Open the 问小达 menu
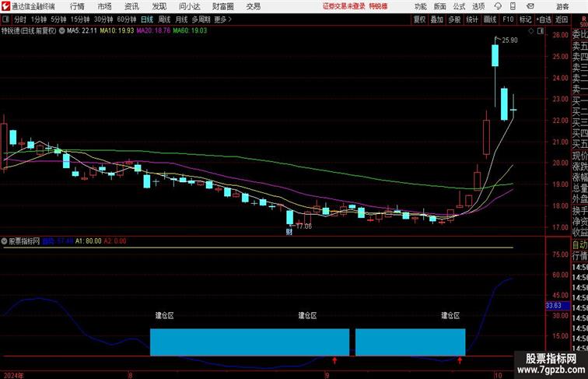The width and height of the screenshot is (588, 379). (189, 6)
